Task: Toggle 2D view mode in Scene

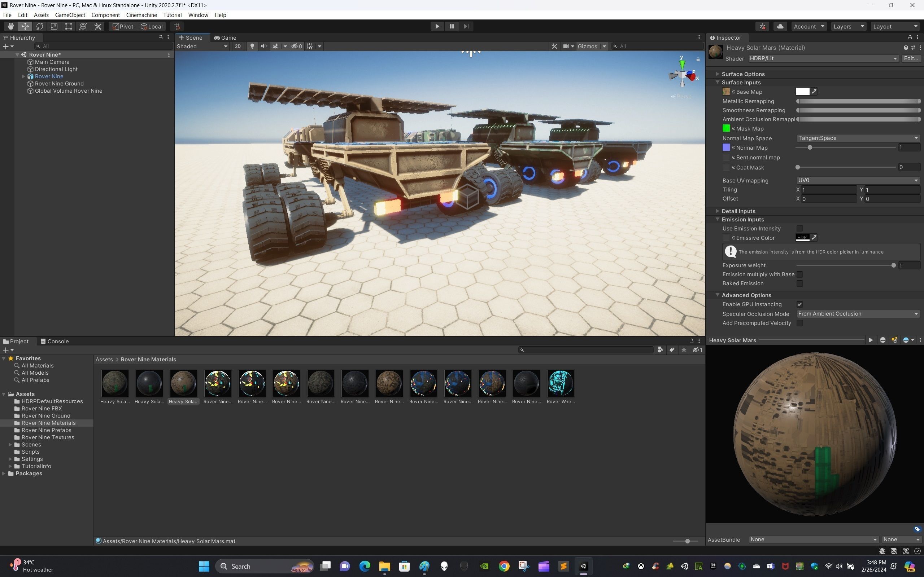Action: coord(237,46)
